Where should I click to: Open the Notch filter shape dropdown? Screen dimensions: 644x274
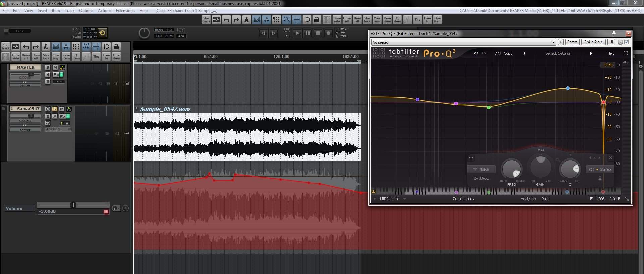click(481, 169)
